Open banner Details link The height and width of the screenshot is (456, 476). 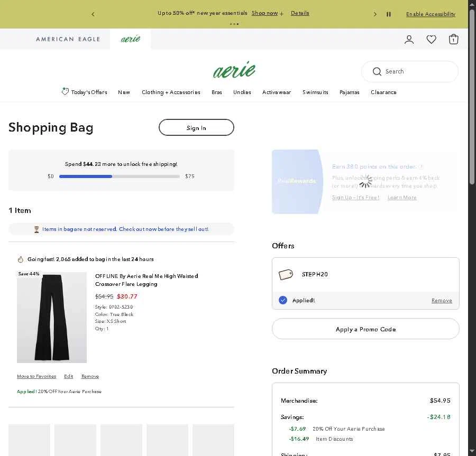coord(300,13)
